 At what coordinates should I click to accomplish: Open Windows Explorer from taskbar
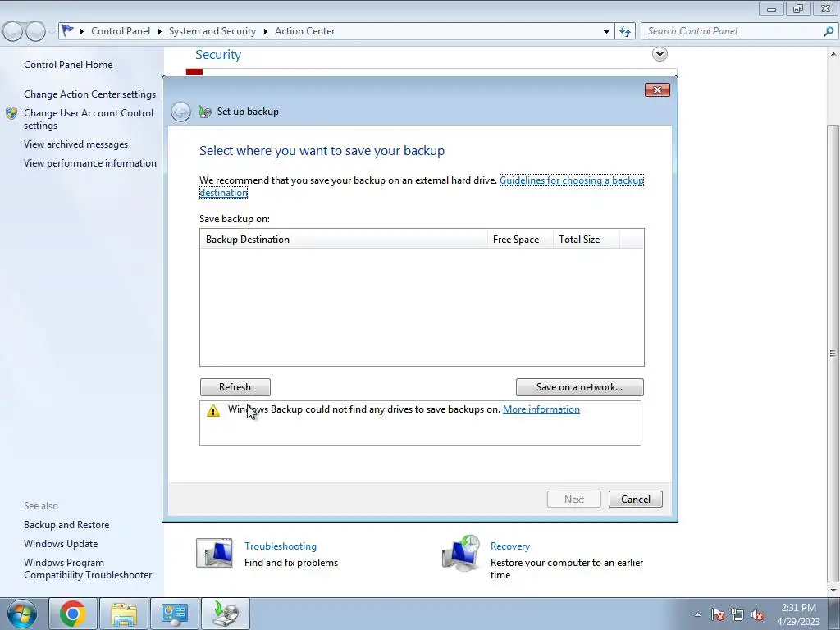click(x=123, y=614)
